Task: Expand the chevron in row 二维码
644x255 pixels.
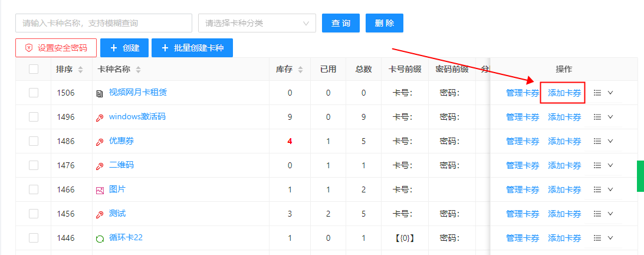Action: pyautogui.click(x=610, y=165)
